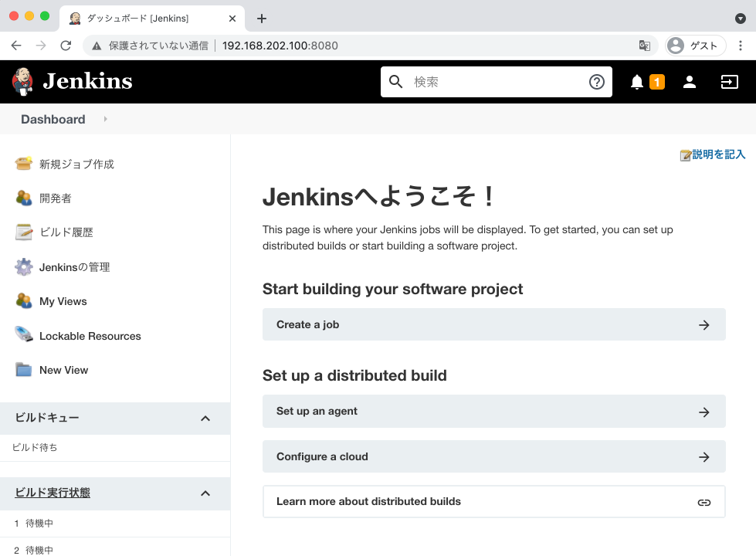Collapse the ビルド実行状態 panel
Image resolution: width=756 pixels, height=556 pixels.
[x=205, y=493]
